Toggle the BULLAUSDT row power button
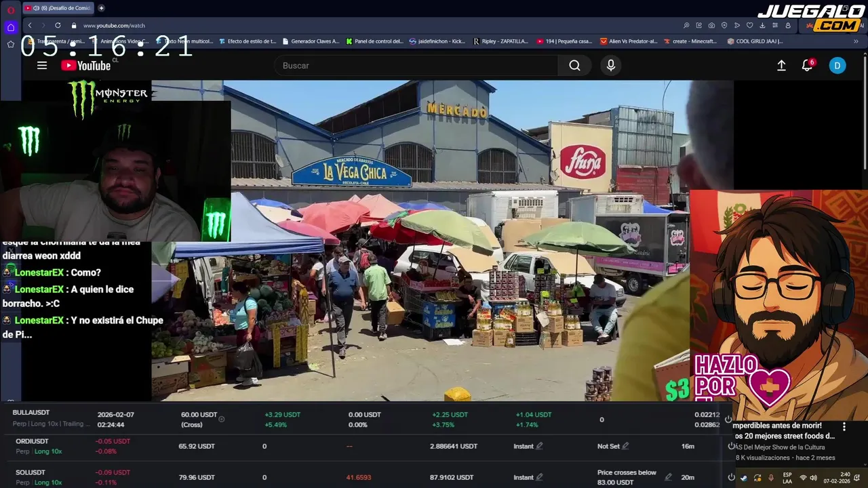 pyautogui.click(x=728, y=420)
